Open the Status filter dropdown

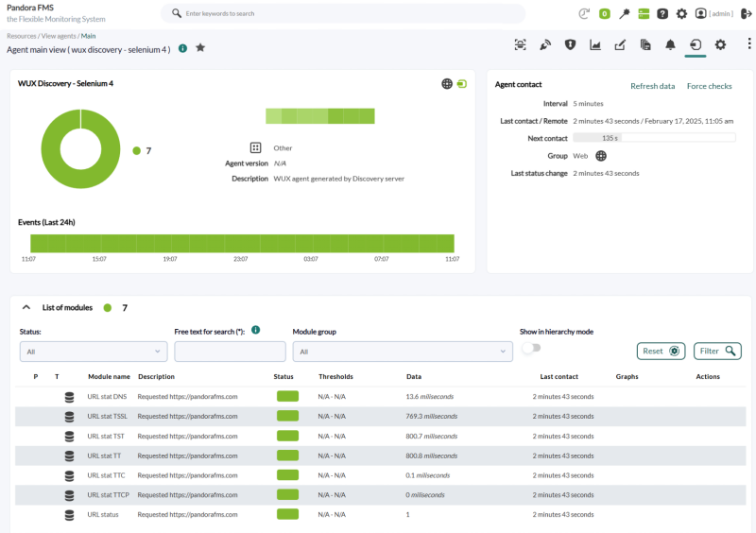[x=94, y=352]
